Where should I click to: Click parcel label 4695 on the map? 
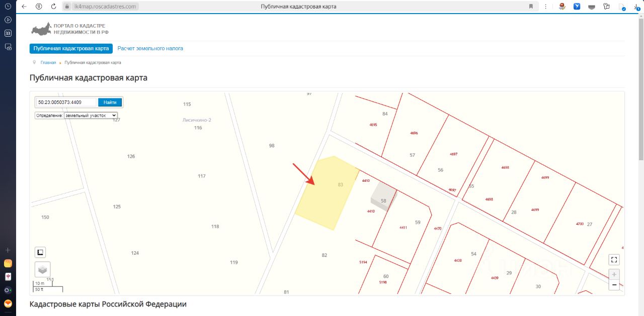tap(373, 125)
